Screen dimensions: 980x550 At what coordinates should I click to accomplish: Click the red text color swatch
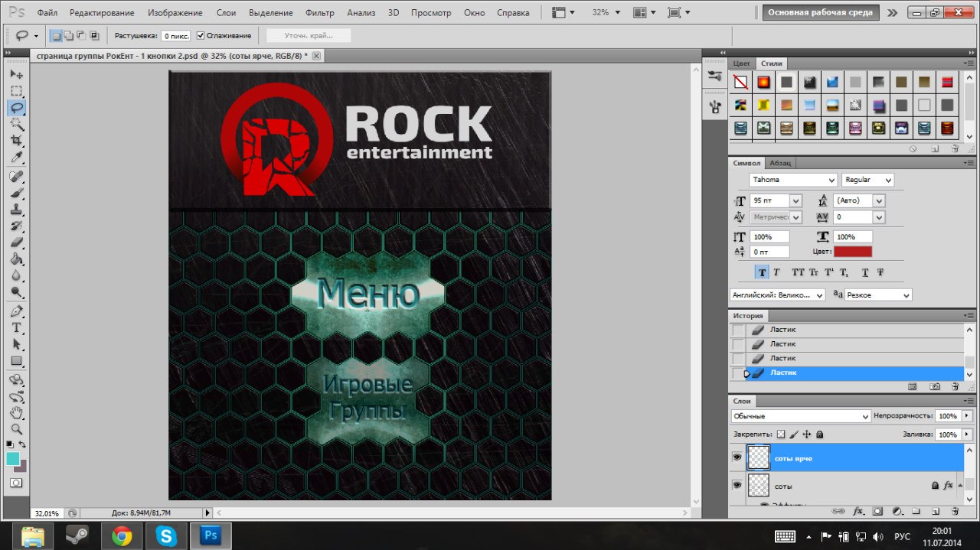[853, 252]
